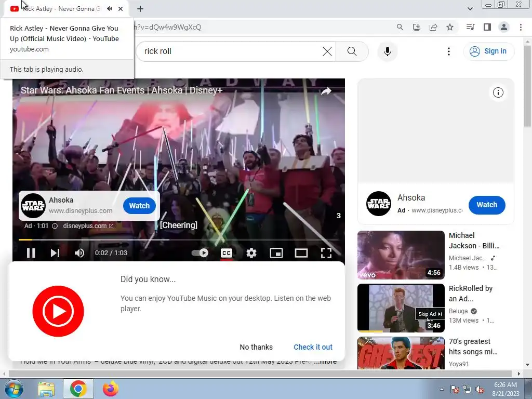Viewport: 532px width, 399px height.
Task: Open Chrome profile avatar
Action: [504, 27]
